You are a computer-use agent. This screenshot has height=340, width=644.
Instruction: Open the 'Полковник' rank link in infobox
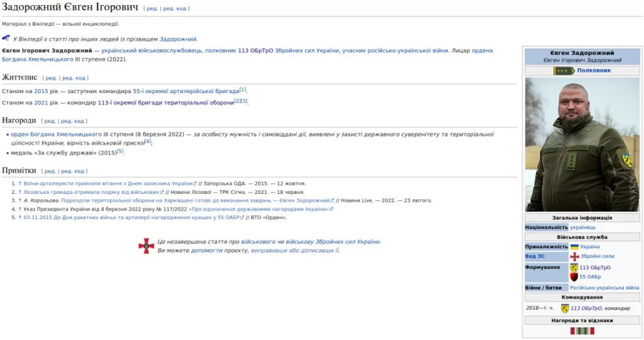[594, 71]
